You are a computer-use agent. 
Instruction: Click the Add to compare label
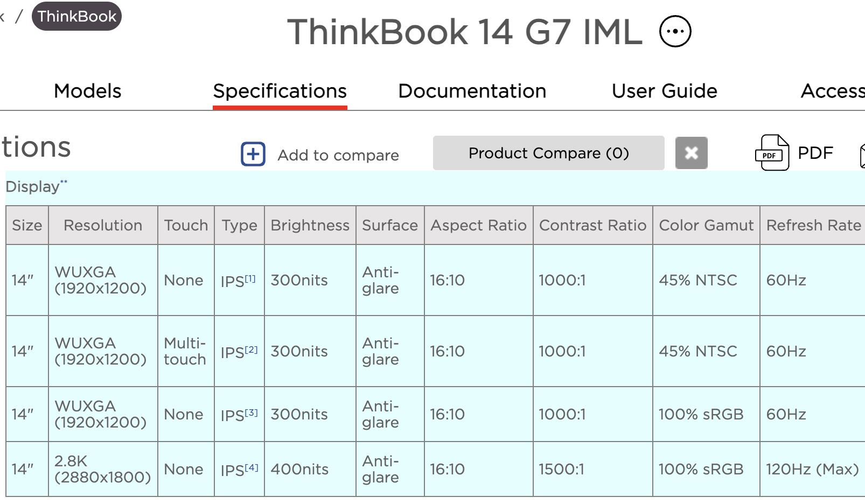click(338, 155)
